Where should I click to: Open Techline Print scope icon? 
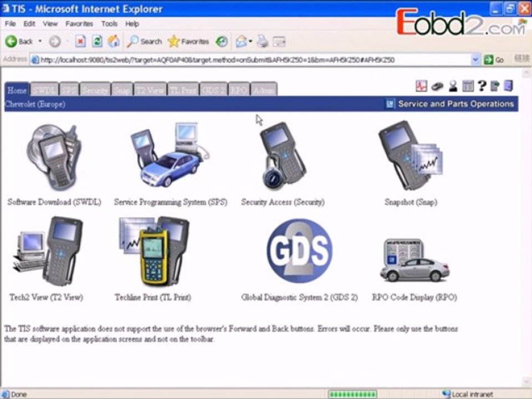coord(154,252)
